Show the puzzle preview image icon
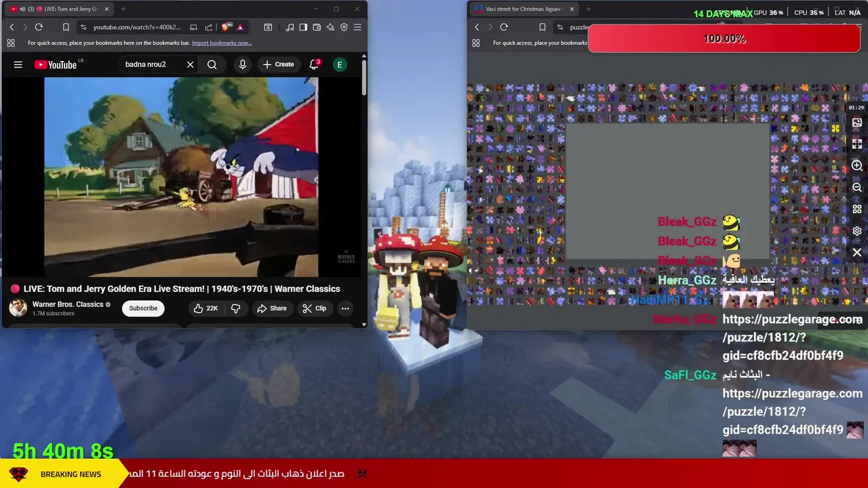The width and height of the screenshot is (868, 488). tap(857, 123)
